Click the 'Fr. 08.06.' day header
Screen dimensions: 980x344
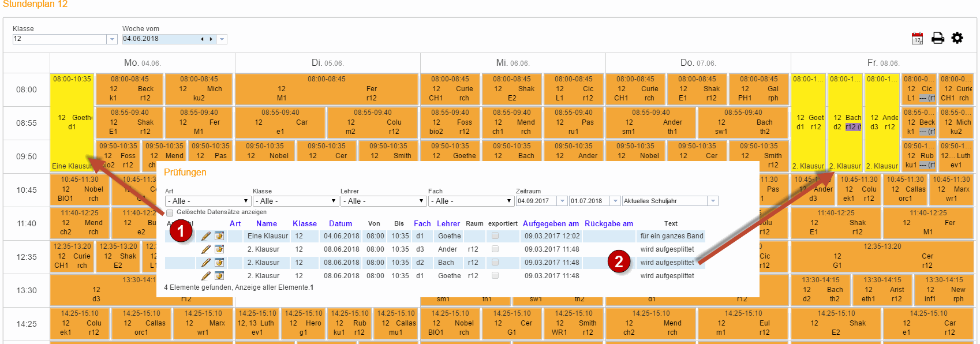coord(883,63)
